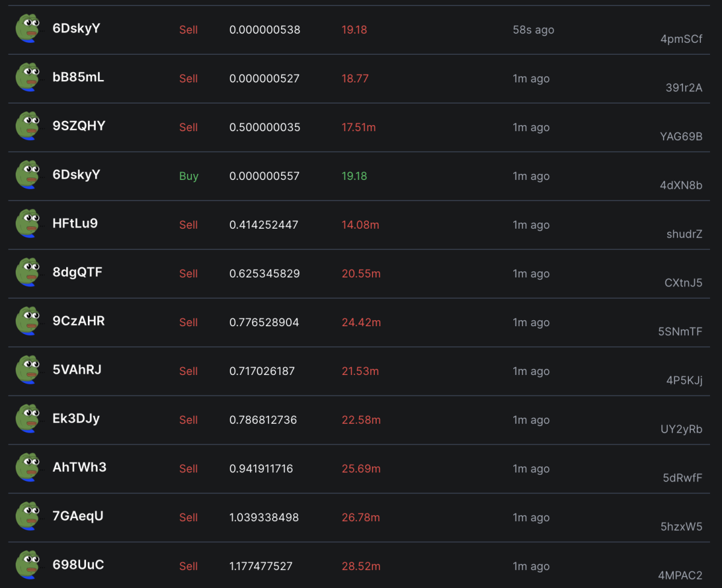
Task: Click the Pepe avatar beside 9CzAHR
Action: (x=28, y=321)
